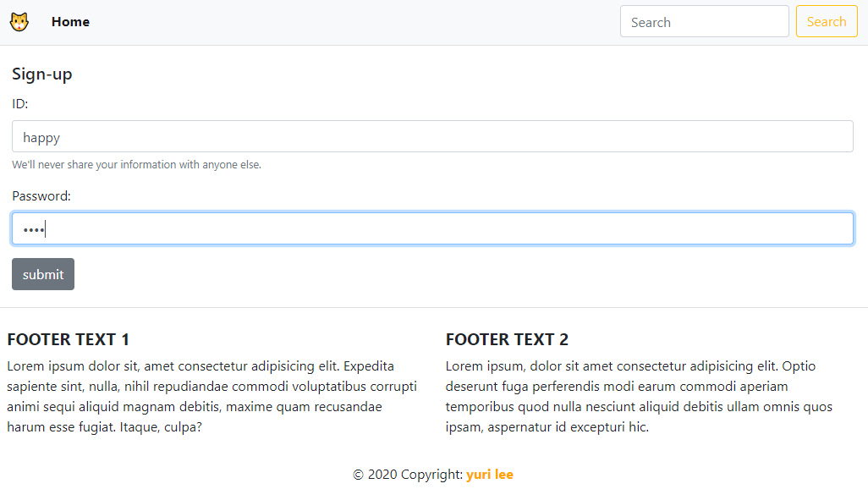
Task: Select the ID label text
Action: pyautogui.click(x=19, y=103)
